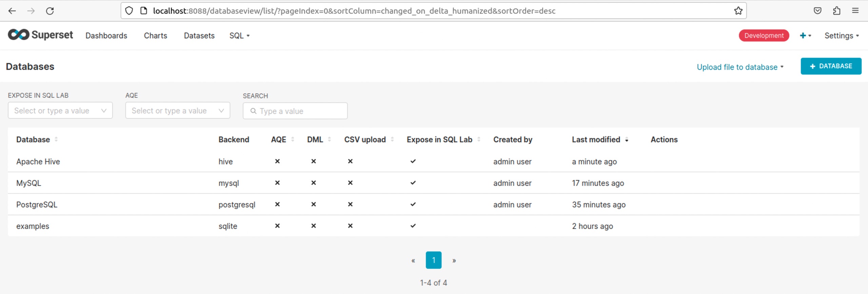Click the Apache Hive database name

(x=38, y=162)
